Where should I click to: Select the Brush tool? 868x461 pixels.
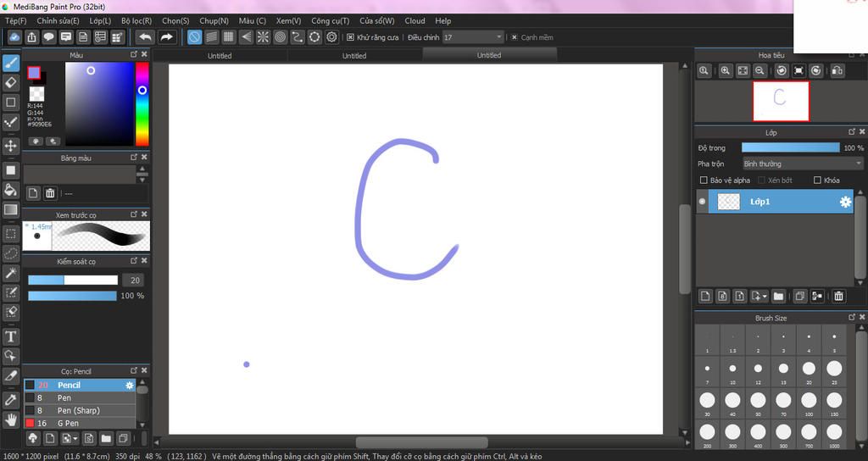point(10,63)
